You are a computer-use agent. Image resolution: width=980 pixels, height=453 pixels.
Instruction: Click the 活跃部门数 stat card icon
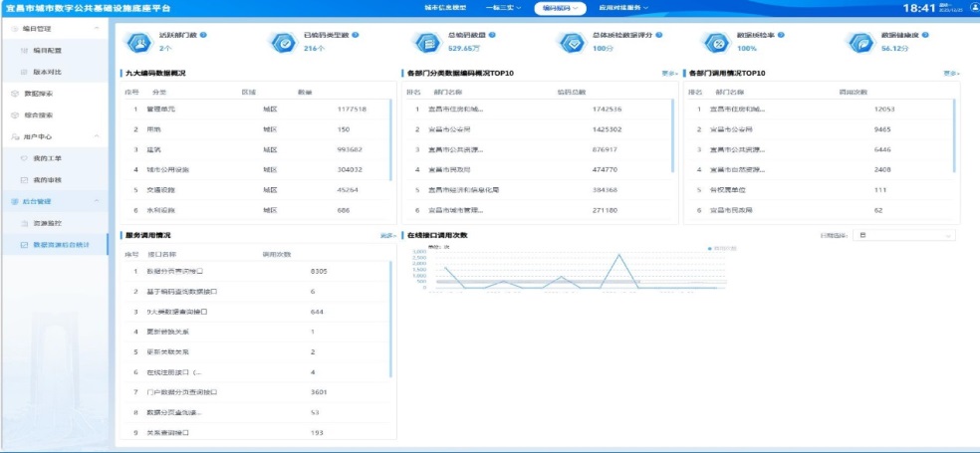tap(136, 42)
